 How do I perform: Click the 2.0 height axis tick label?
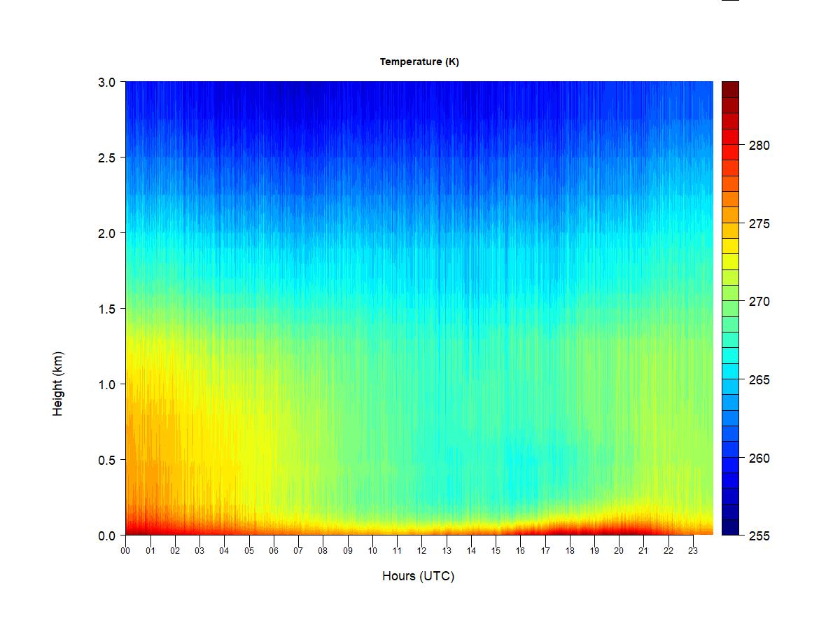pos(106,233)
